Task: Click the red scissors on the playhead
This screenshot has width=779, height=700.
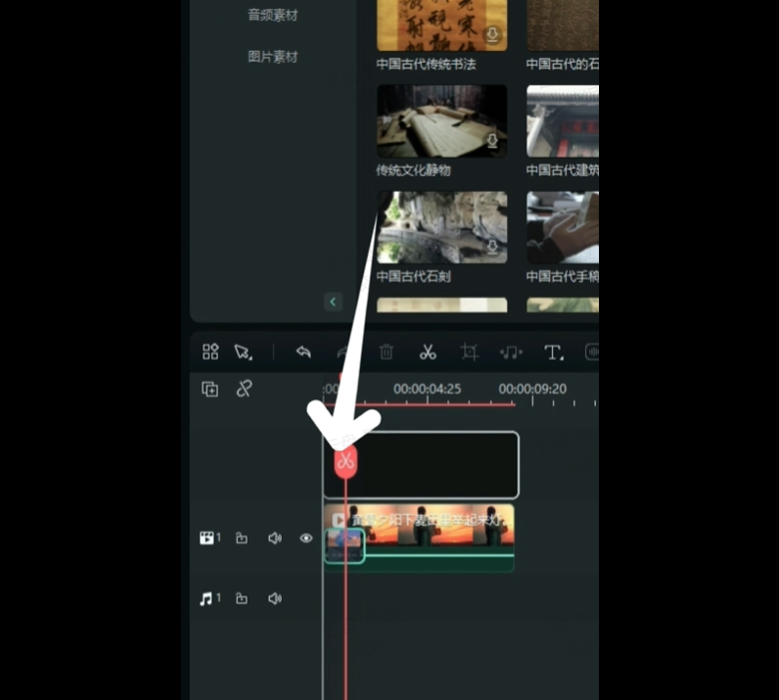Action: click(x=345, y=461)
